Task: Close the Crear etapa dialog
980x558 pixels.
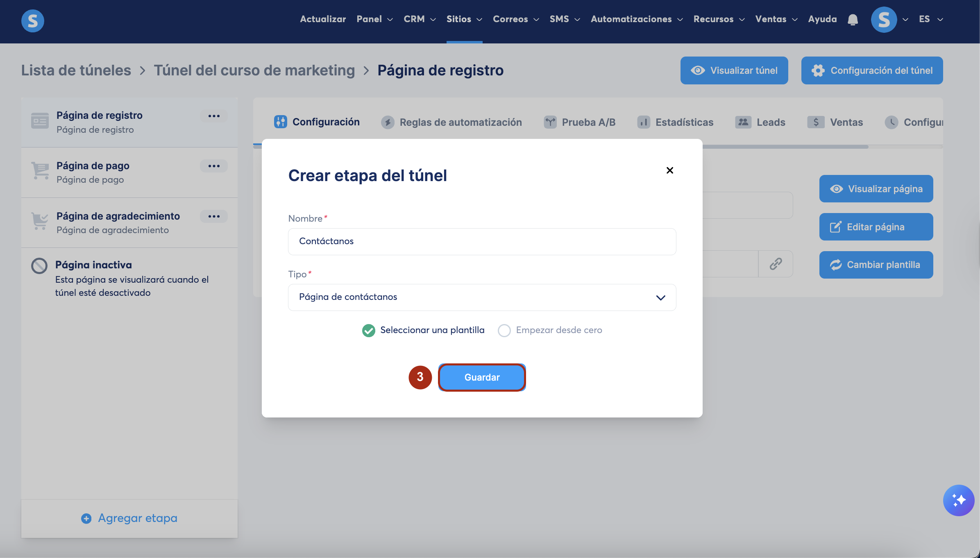Action: 670,170
